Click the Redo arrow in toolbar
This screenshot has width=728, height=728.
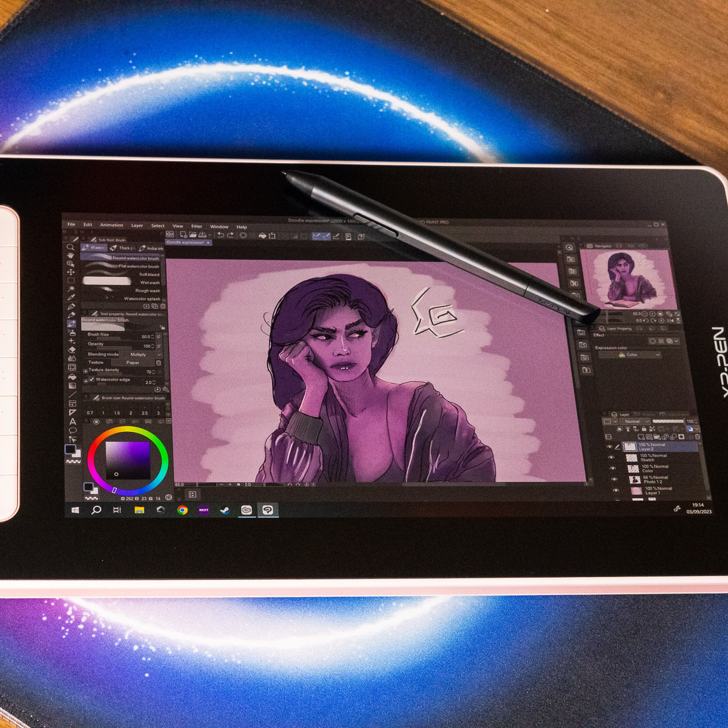(x=231, y=235)
